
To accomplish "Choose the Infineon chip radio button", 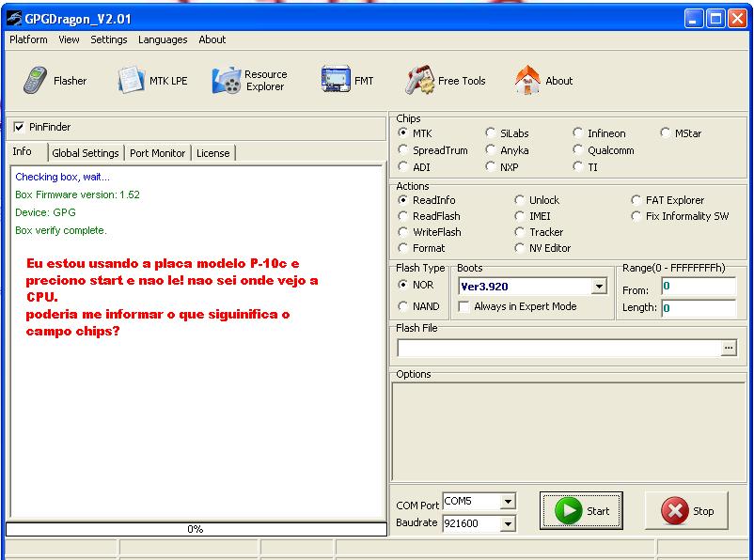I will coord(577,132).
